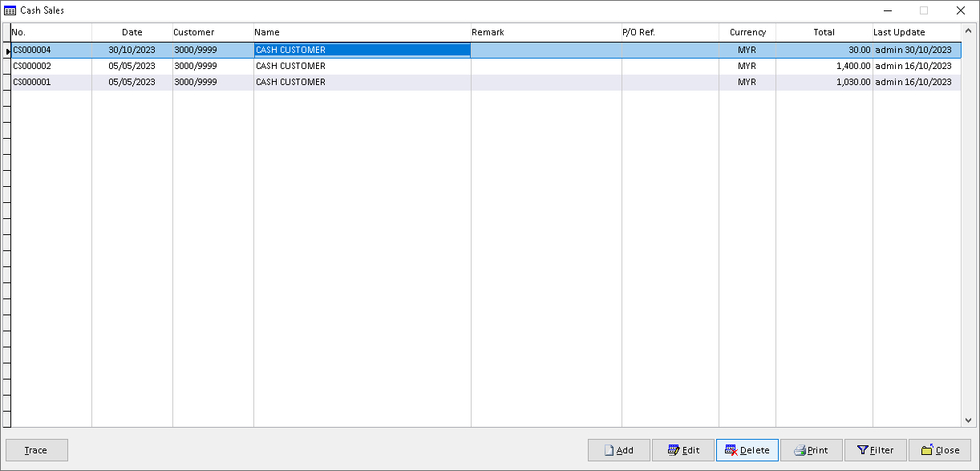Click the Last Update column header
Image resolution: width=980 pixels, height=471 pixels.
coord(917,32)
